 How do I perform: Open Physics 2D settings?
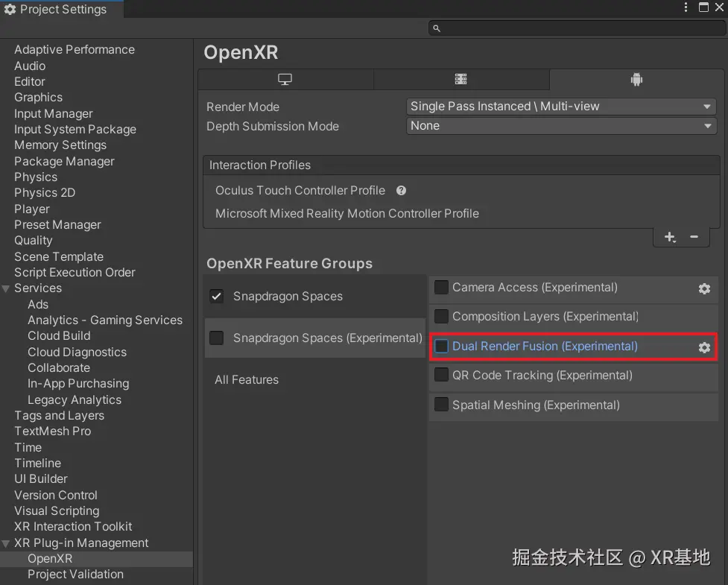click(x=45, y=193)
